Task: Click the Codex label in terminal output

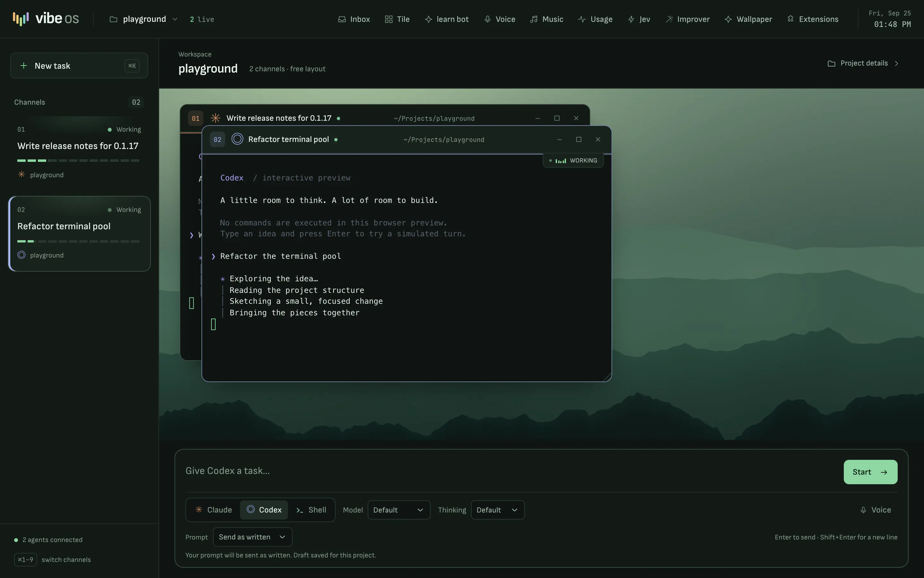Action: pyautogui.click(x=232, y=178)
